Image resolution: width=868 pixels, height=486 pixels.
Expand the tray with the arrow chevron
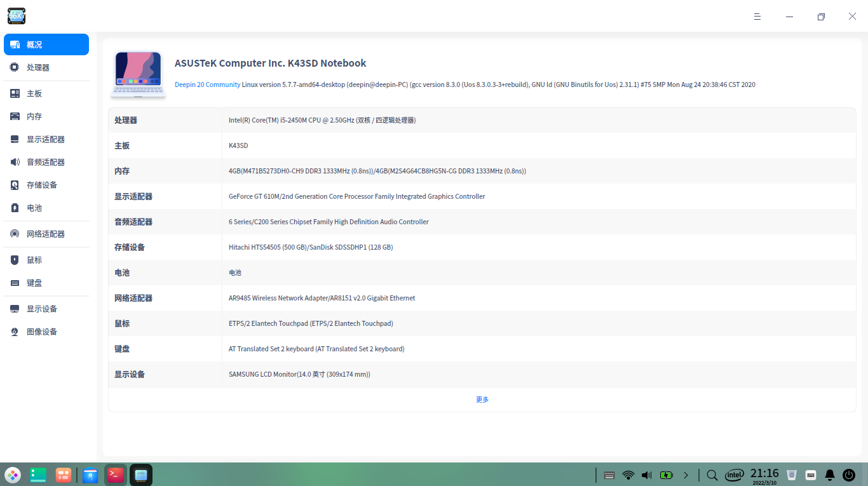[x=686, y=475]
